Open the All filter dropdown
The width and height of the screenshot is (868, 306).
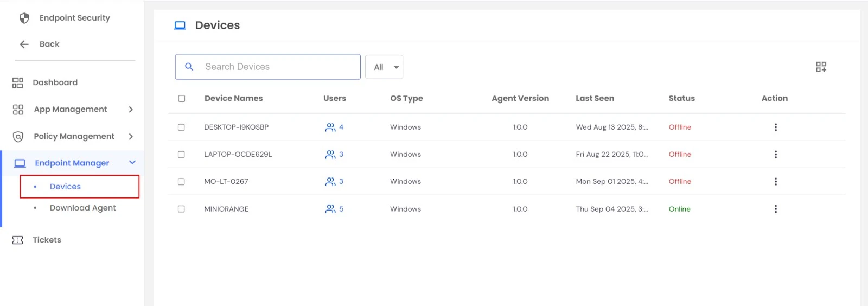coord(384,67)
